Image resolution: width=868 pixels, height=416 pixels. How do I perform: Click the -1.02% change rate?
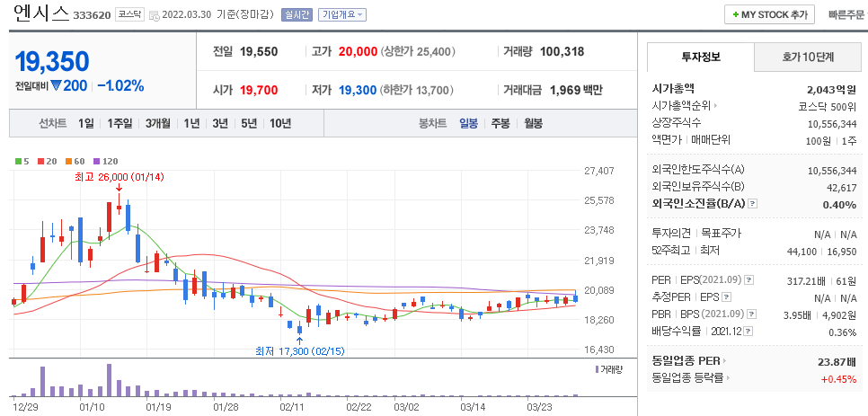coord(120,85)
